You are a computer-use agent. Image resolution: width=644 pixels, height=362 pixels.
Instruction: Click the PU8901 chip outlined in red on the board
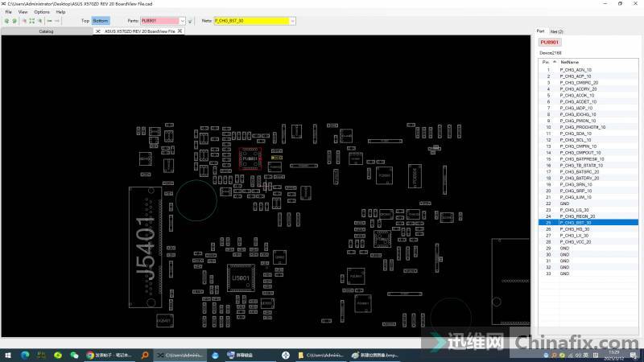point(250,158)
